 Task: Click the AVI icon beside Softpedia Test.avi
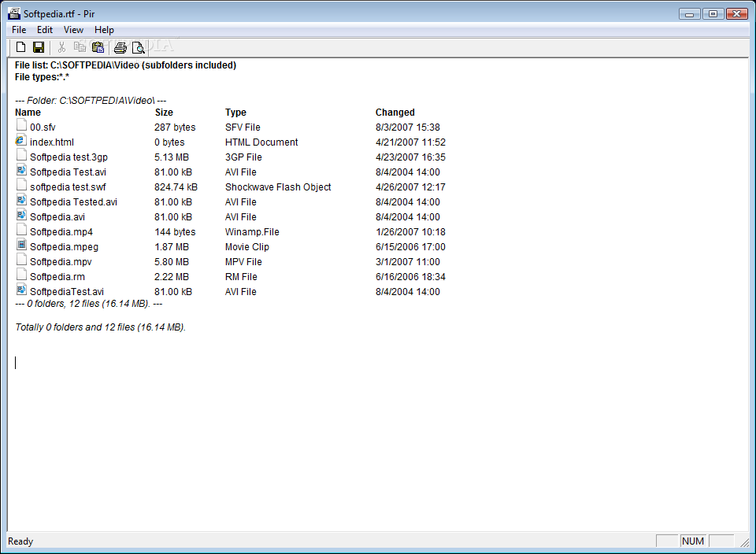(21, 171)
